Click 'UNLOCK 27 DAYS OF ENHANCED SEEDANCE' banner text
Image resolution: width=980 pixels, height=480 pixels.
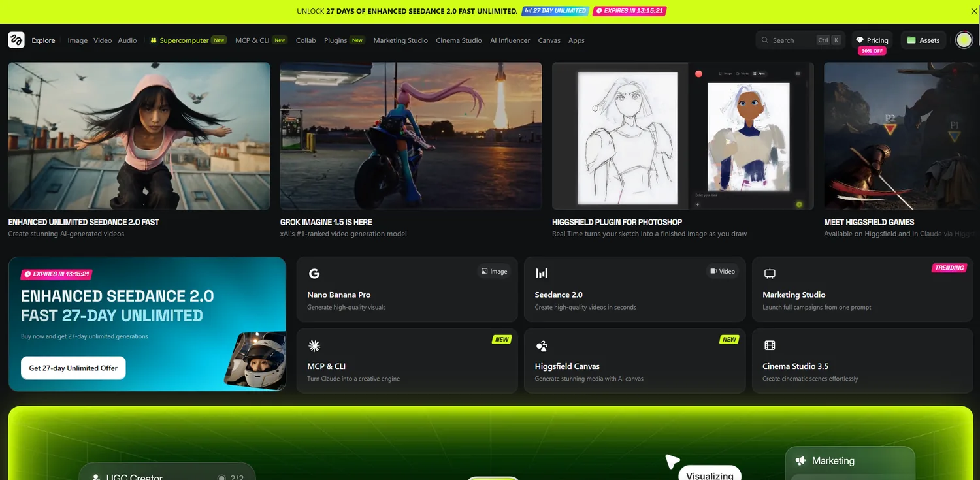point(407,11)
